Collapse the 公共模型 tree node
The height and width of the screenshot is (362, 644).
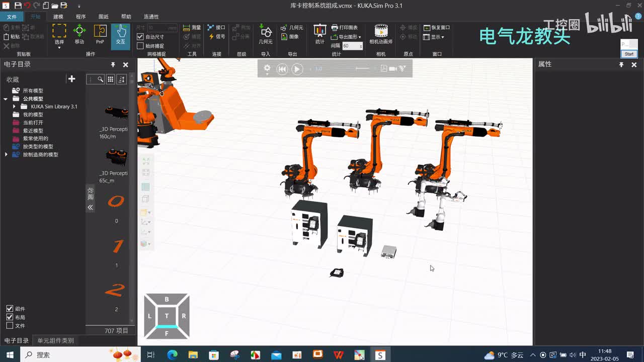pyautogui.click(x=6, y=99)
